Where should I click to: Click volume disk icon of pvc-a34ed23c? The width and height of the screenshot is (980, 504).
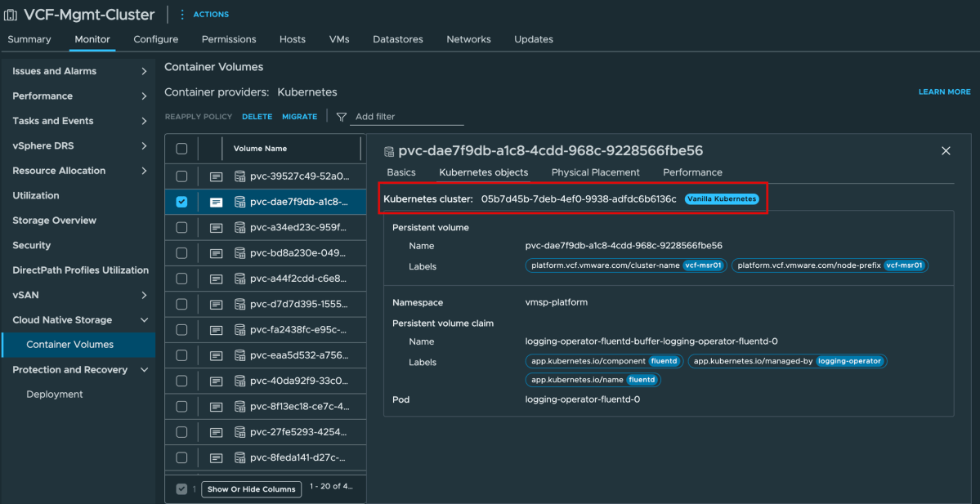(239, 228)
